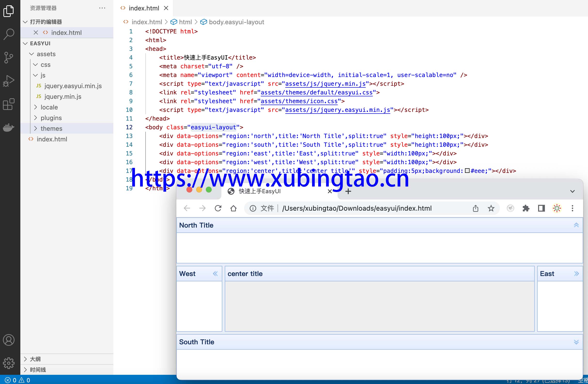This screenshot has width=588, height=384.
Task: Select the 快速上手EasyUI browser tab
Action: pyautogui.click(x=259, y=191)
